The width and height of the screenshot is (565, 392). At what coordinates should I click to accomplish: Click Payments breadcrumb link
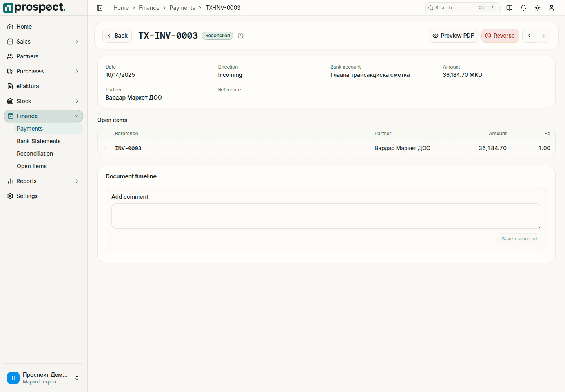182,8
